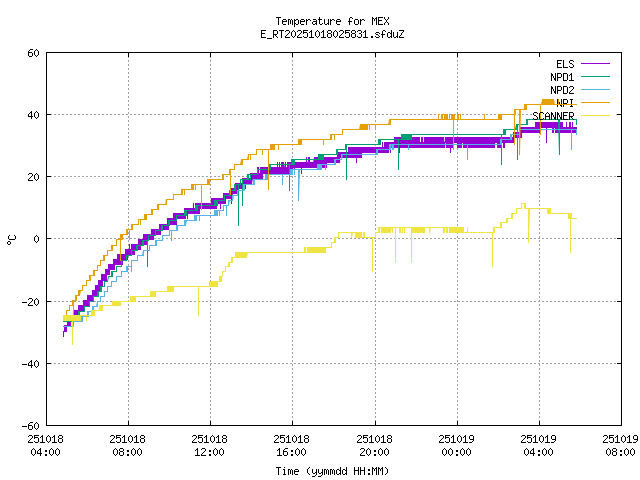
Task: Click the purple ELS legend line sample
Action: (594, 64)
